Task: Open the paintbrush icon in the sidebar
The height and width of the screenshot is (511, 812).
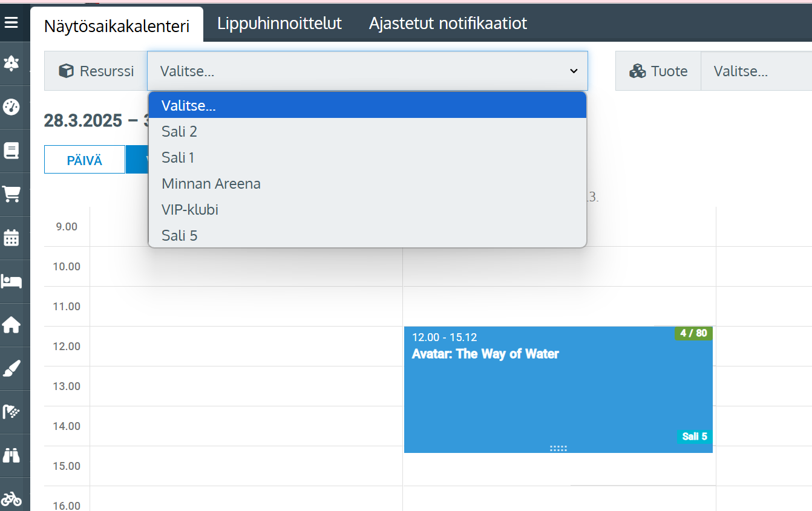Action: pyautogui.click(x=11, y=368)
